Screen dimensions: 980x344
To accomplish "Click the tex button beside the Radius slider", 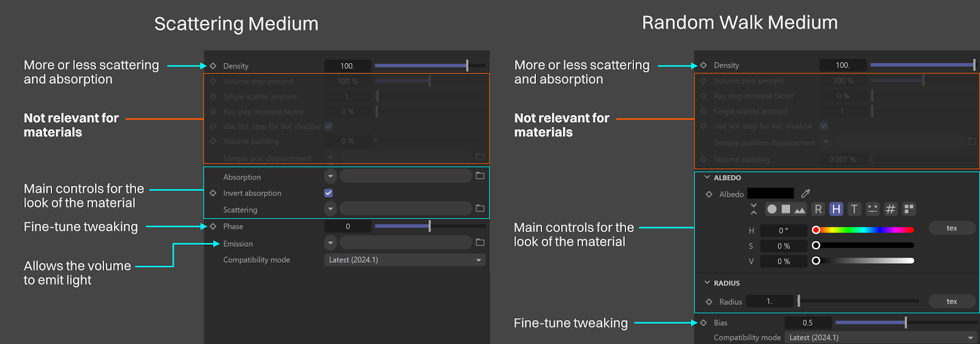I will pyautogui.click(x=951, y=301).
